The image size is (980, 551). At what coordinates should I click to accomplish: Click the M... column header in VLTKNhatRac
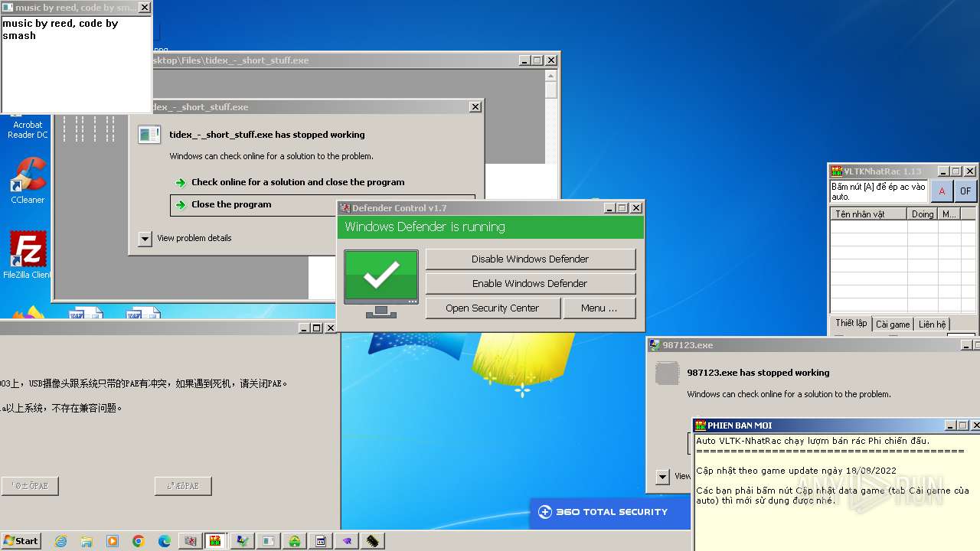pos(949,214)
